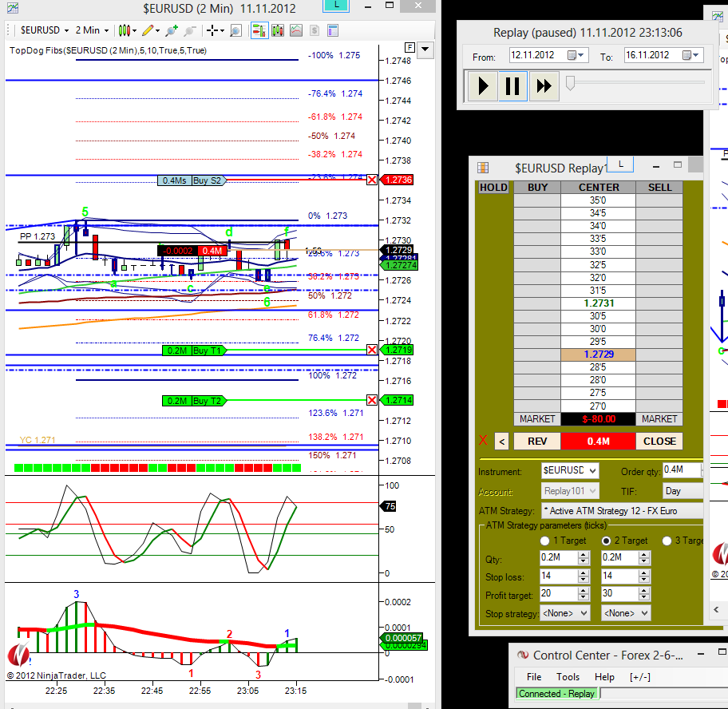The width and height of the screenshot is (728, 709).
Task: Increase second target Stop loss spinner
Action: [644, 572]
